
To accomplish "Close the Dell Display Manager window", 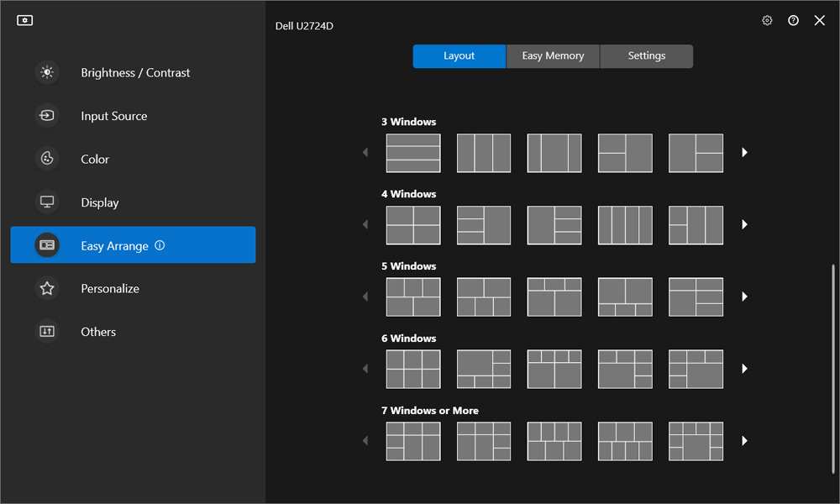I will pos(820,20).
